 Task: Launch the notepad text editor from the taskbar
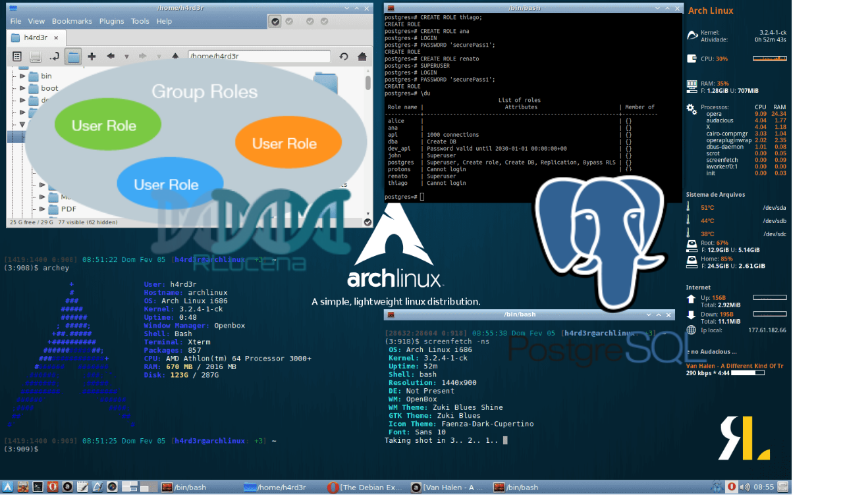coord(82,487)
